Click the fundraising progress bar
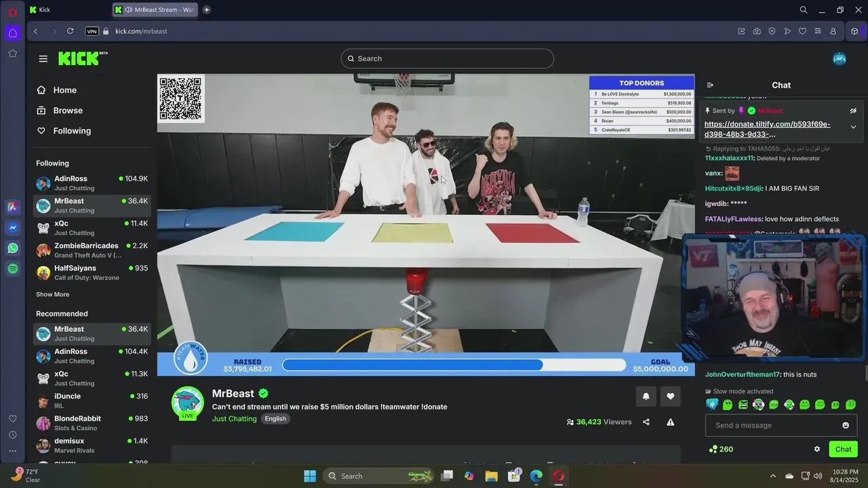Image resolution: width=868 pixels, height=488 pixels. [x=454, y=365]
